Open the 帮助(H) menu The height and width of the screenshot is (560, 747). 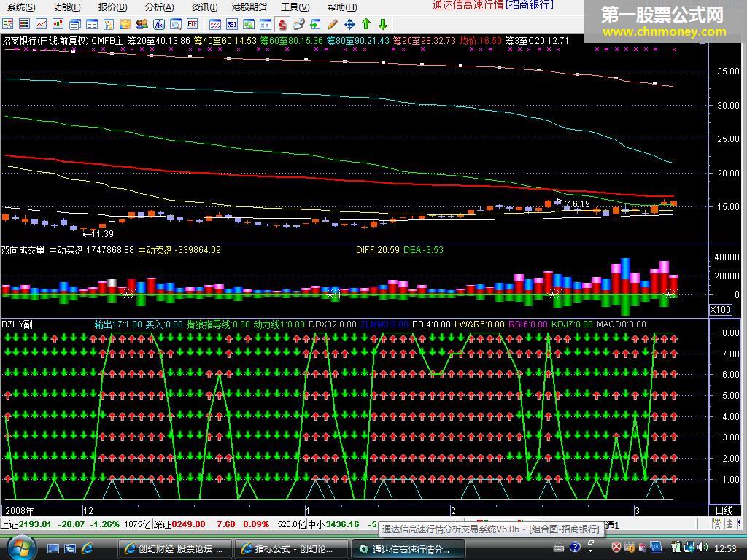click(342, 7)
